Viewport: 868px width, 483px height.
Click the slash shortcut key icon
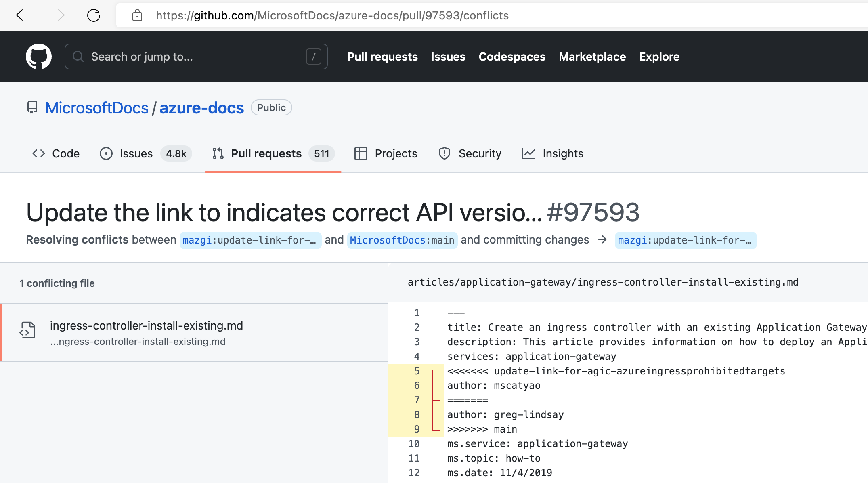pyautogui.click(x=314, y=57)
